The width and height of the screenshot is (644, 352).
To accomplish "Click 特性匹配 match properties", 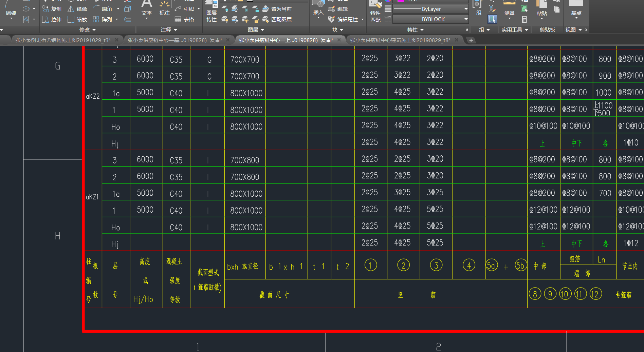I will click(375, 12).
